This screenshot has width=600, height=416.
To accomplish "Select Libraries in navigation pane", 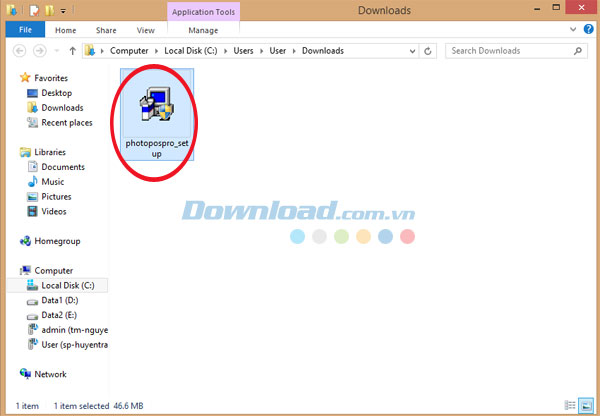I will point(50,152).
